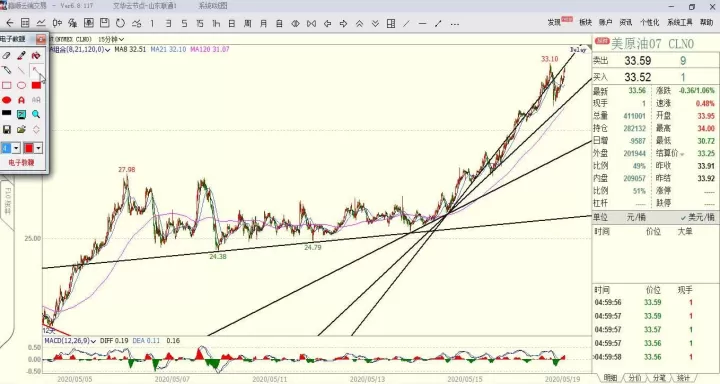Select the filled red rectangle tool

click(x=36, y=85)
